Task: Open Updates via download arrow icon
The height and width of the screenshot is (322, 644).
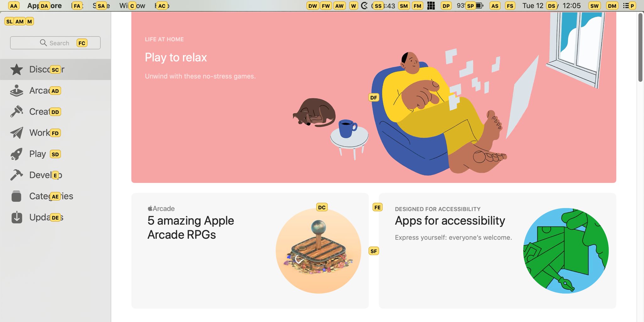Action: tap(17, 217)
